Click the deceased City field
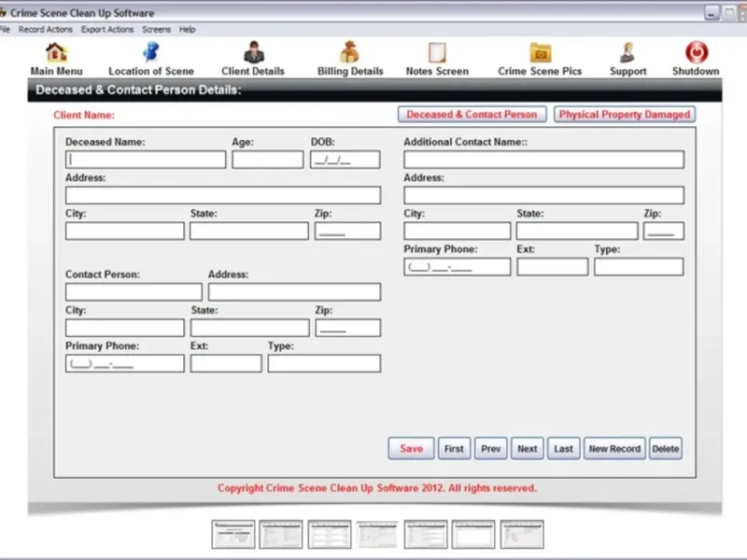The width and height of the screenshot is (747, 560). [125, 231]
